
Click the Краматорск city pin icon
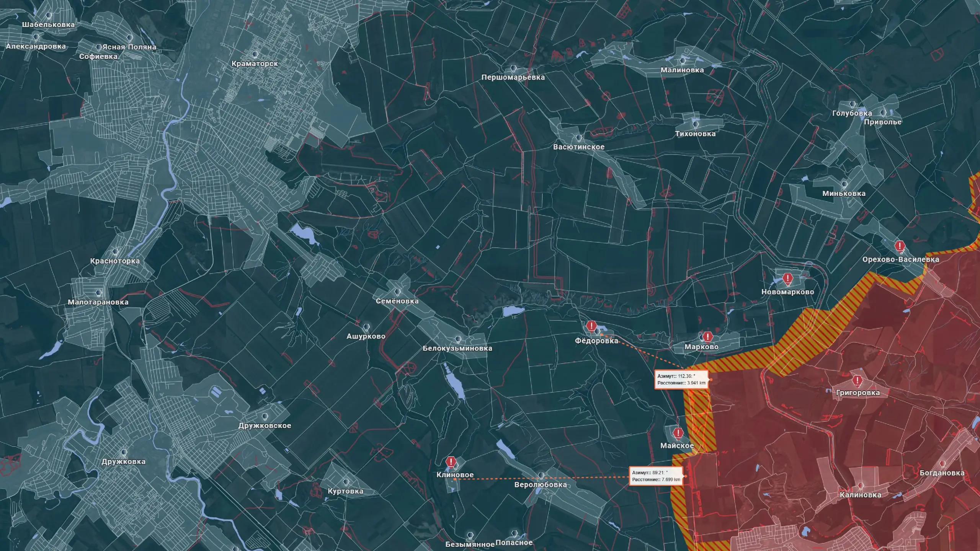tap(255, 54)
